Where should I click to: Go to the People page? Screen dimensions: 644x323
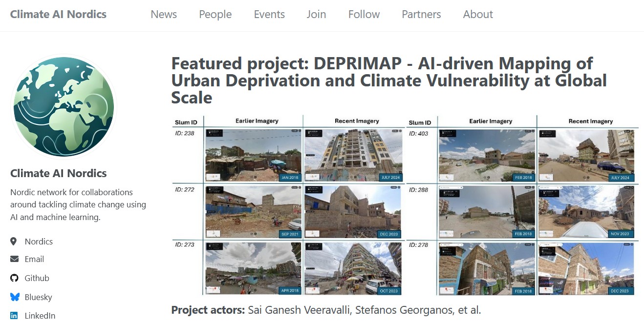(x=215, y=15)
